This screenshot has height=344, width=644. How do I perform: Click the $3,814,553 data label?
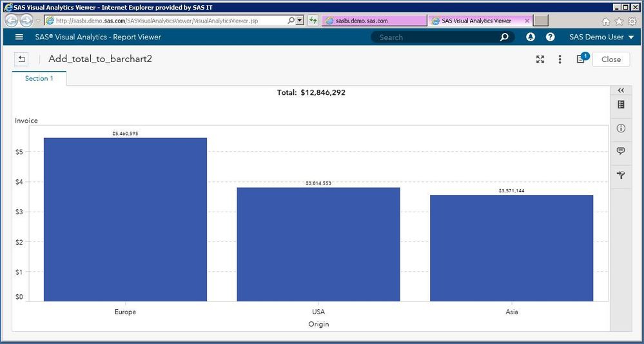point(318,183)
